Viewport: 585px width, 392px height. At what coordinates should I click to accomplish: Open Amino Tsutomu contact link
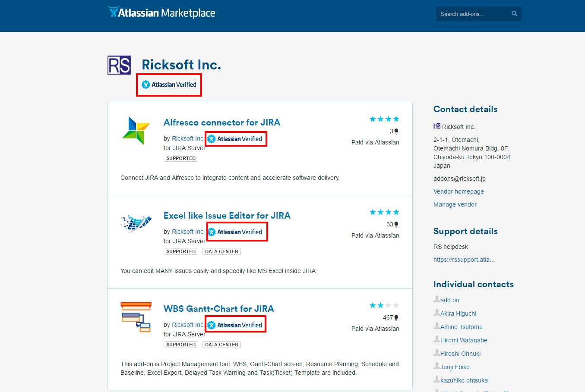(x=462, y=327)
